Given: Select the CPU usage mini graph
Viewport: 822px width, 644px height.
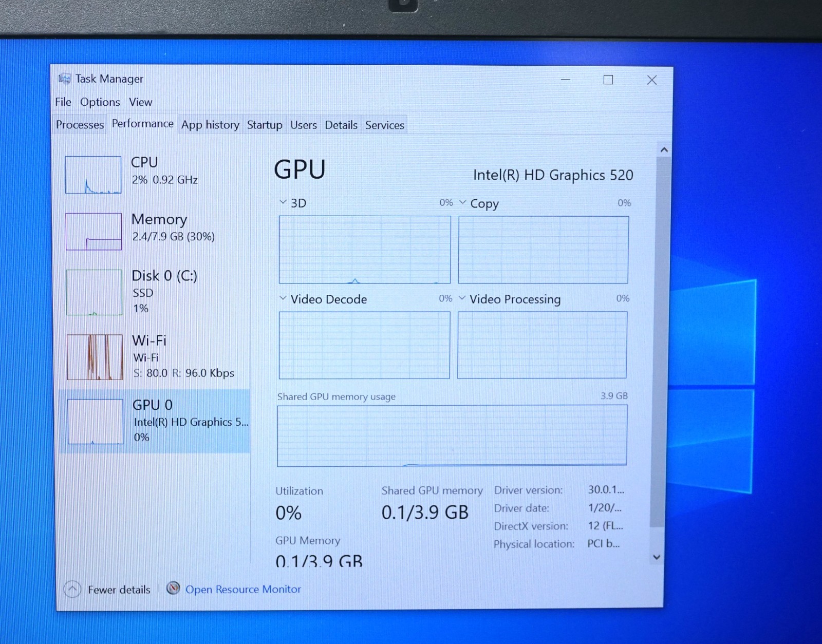Looking at the screenshot, I should click(94, 175).
